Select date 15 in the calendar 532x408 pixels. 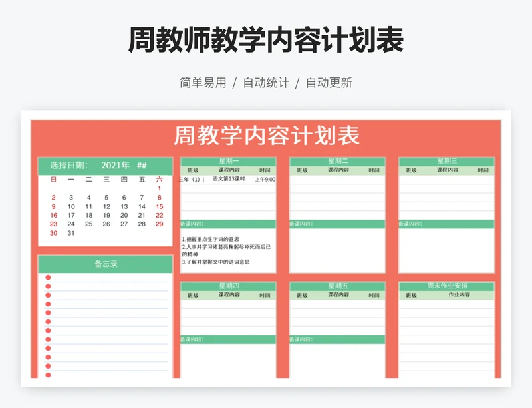[x=160, y=206]
